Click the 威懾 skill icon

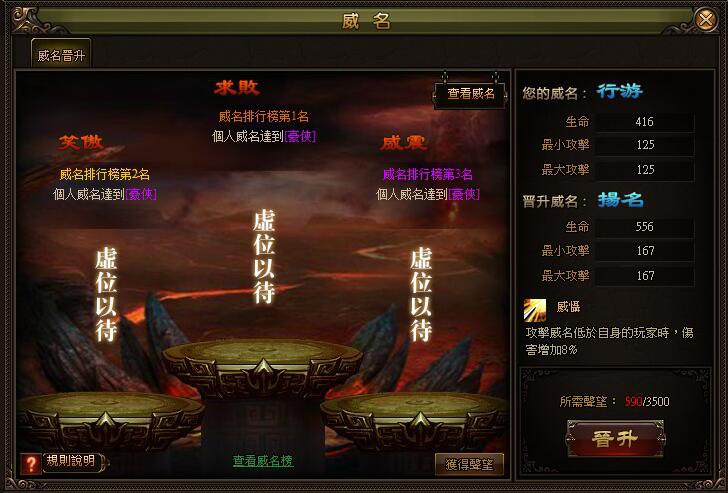pyautogui.click(x=535, y=310)
